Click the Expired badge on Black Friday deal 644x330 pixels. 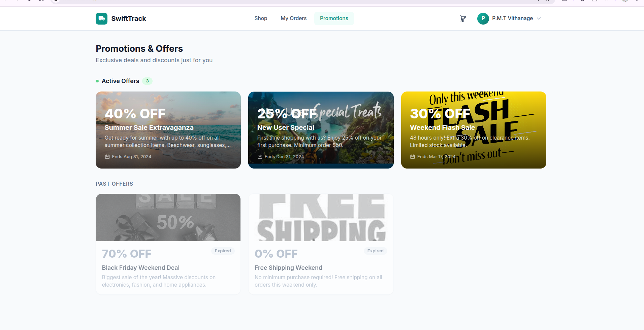[x=223, y=251]
